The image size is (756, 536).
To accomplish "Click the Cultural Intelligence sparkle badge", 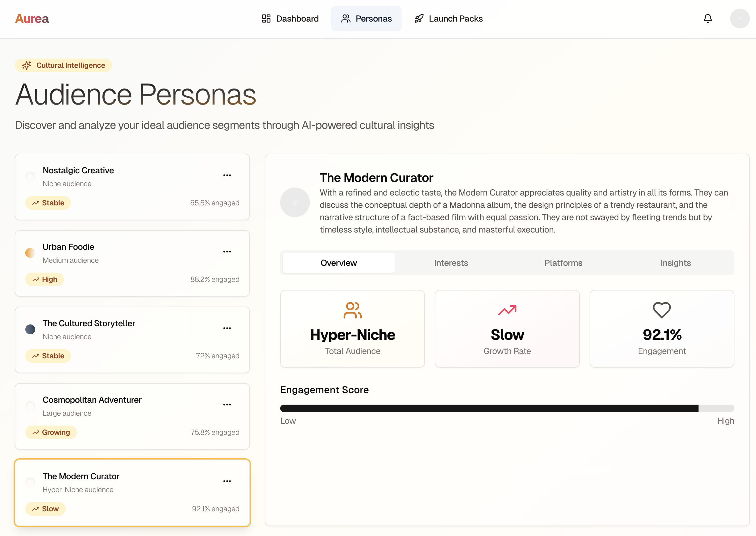I will coord(63,65).
